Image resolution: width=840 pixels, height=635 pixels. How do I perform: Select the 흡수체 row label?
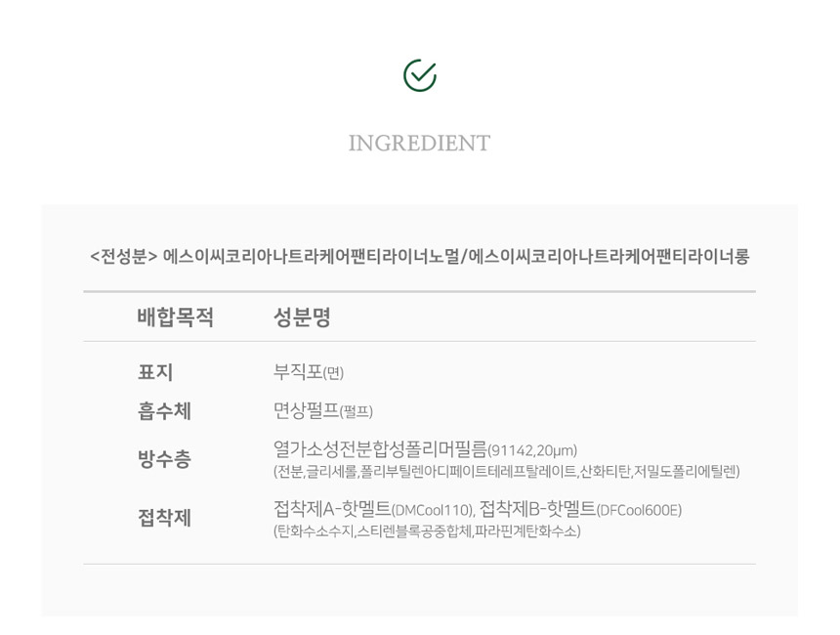click(x=164, y=411)
